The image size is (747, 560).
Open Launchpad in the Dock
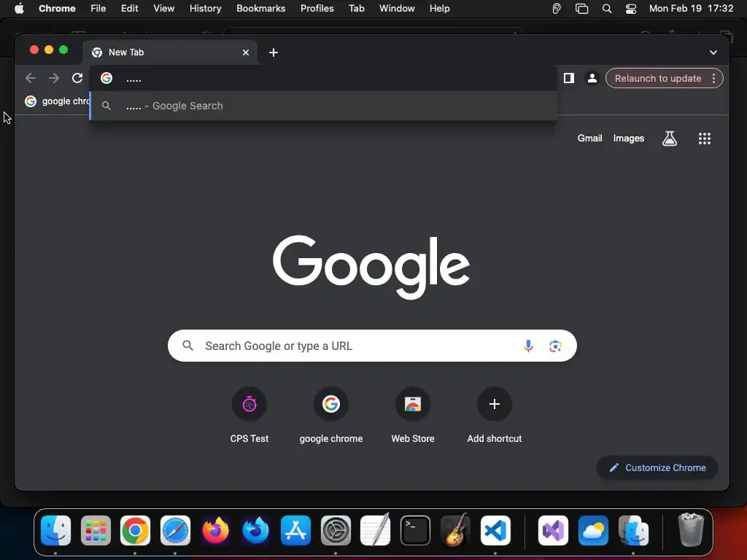pos(96,531)
